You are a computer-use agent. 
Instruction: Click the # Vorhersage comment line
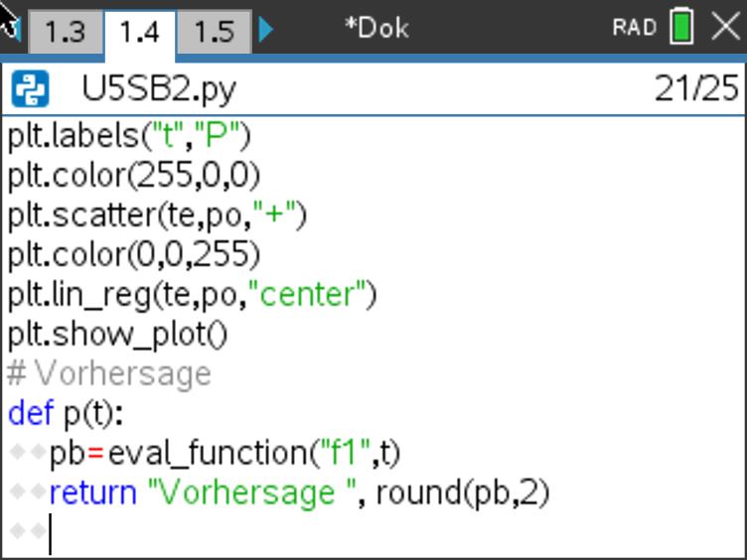[x=109, y=374]
